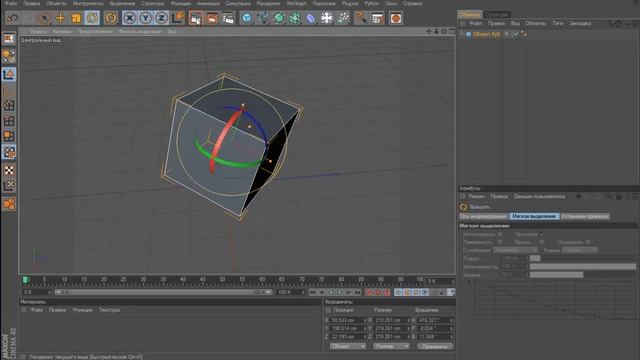640x360 pixels.
Task: Switch to the Structure tab
Action: point(497,15)
